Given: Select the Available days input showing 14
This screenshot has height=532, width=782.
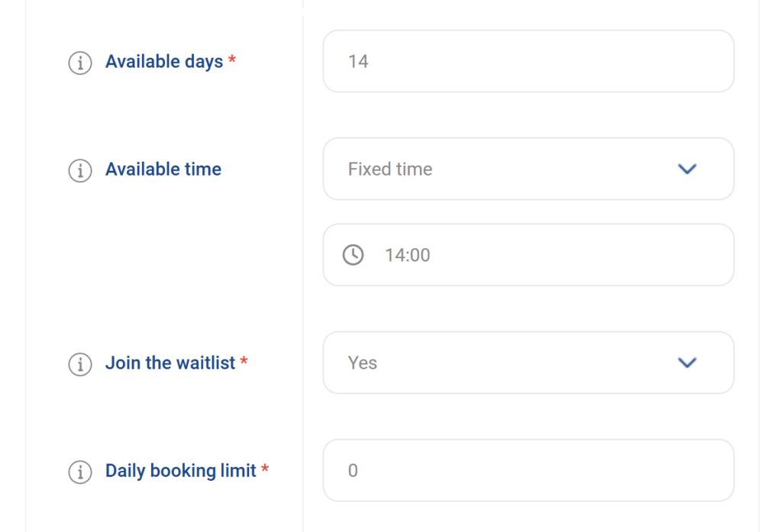Looking at the screenshot, I should click(528, 61).
